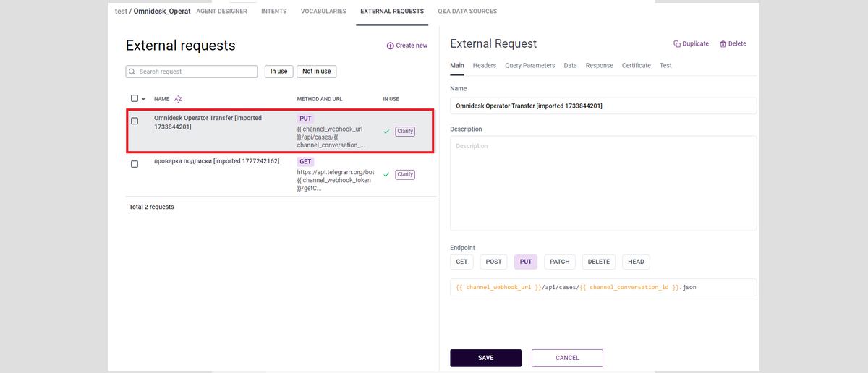
Task: Click the Create new plus icon
Action: (x=391, y=46)
